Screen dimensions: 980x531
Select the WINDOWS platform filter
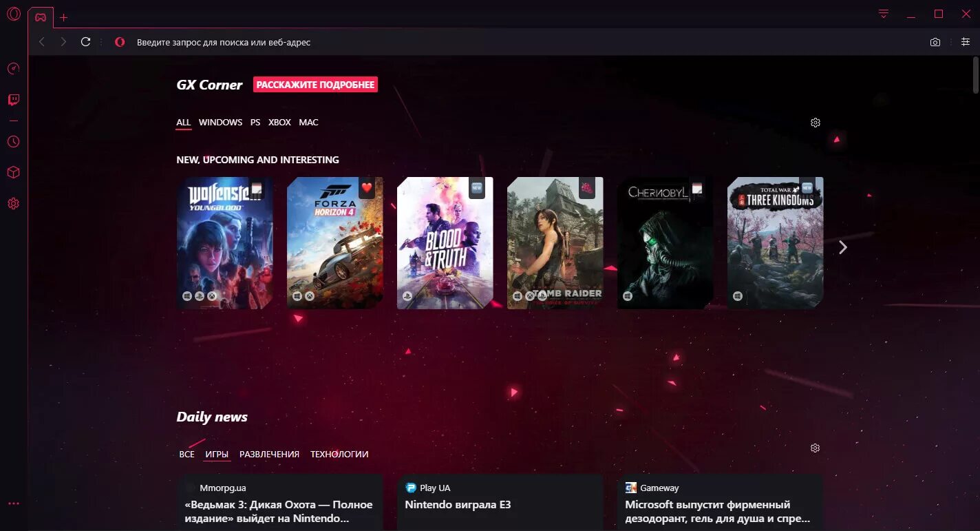tap(220, 123)
